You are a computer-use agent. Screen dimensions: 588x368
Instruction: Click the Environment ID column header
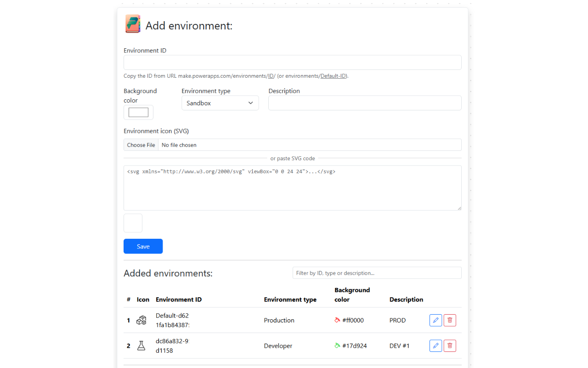(179, 299)
